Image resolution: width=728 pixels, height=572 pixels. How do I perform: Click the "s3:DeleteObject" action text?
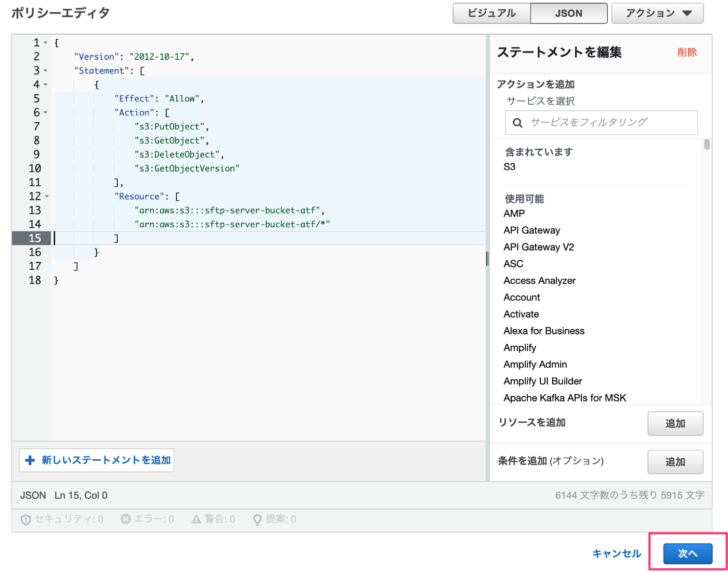coord(179,155)
